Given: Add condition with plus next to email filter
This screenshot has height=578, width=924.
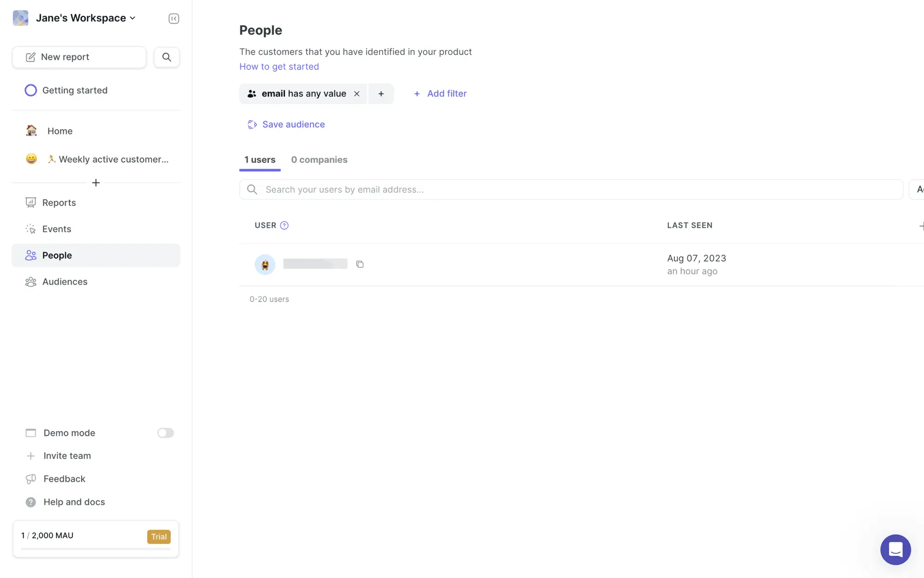Looking at the screenshot, I should tap(381, 94).
